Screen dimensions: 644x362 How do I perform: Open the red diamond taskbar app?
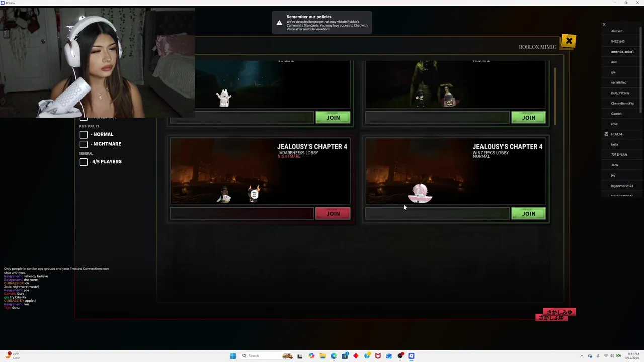[356, 356]
